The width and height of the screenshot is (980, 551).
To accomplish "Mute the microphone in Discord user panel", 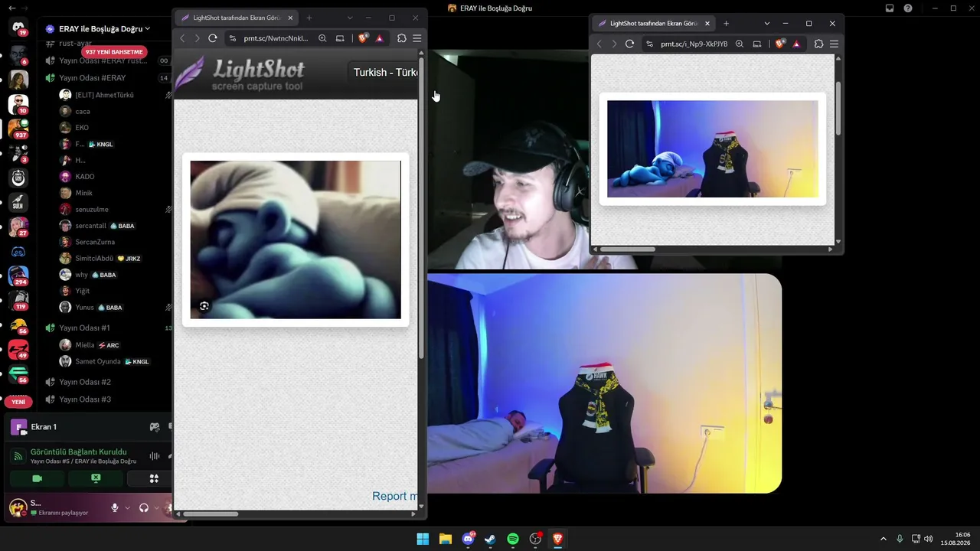I will [115, 507].
